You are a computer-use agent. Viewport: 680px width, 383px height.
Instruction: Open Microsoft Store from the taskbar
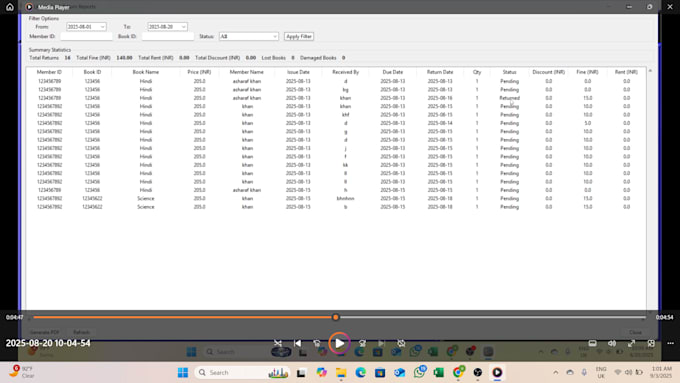pos(380,373)
